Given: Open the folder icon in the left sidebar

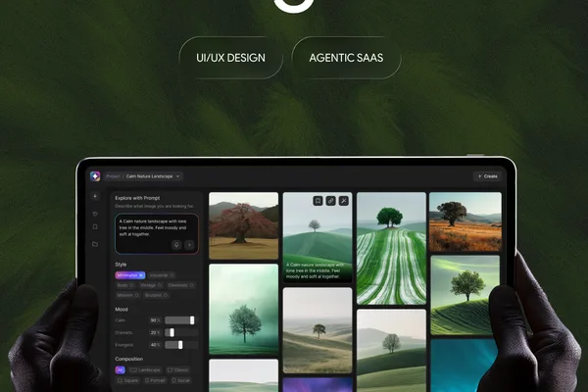Looking at the screenshot, I should click(x=95, y=244).
